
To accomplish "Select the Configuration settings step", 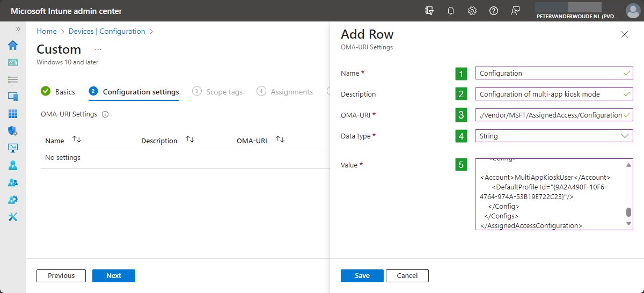I will (134, 92).
